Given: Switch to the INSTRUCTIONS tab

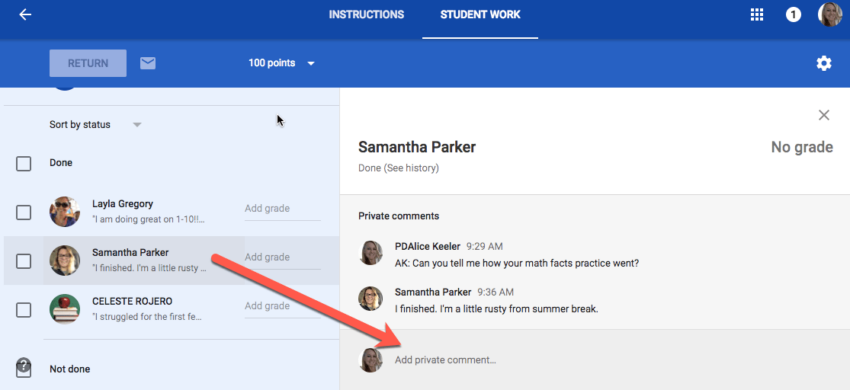Looking at the screenshot, I should click(x=366, y=15).
